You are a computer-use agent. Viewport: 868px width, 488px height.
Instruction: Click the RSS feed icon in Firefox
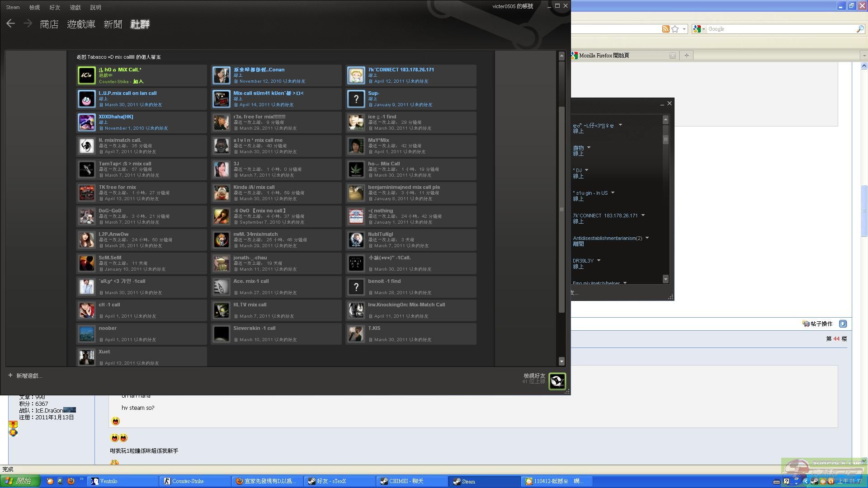click(665, 29)
